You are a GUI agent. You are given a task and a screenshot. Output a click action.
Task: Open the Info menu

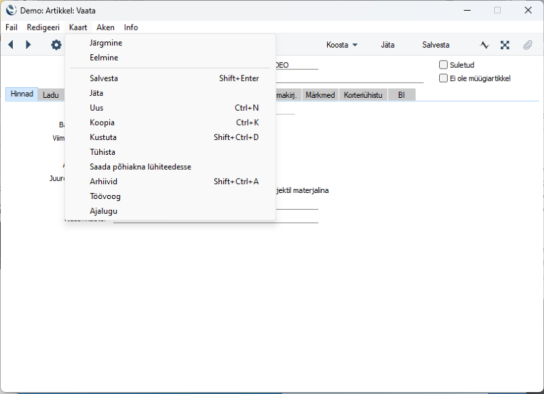coord(131,27)
